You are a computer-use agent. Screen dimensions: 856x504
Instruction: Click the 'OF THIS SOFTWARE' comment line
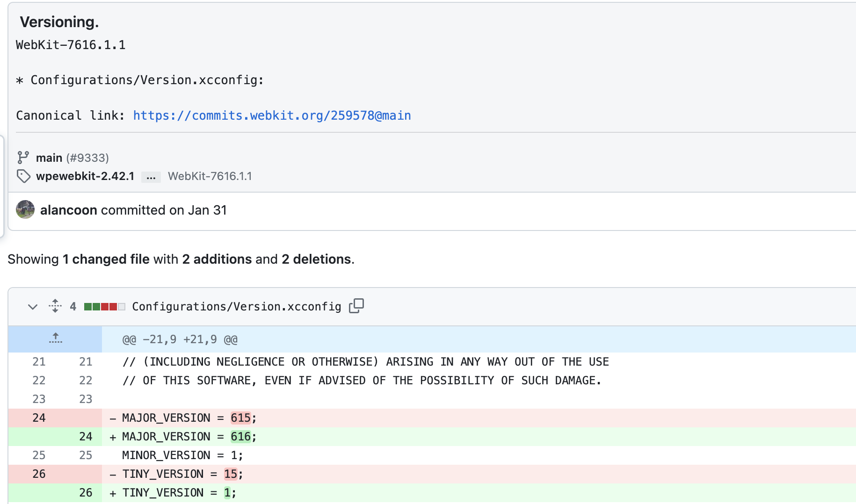point(479,381)
